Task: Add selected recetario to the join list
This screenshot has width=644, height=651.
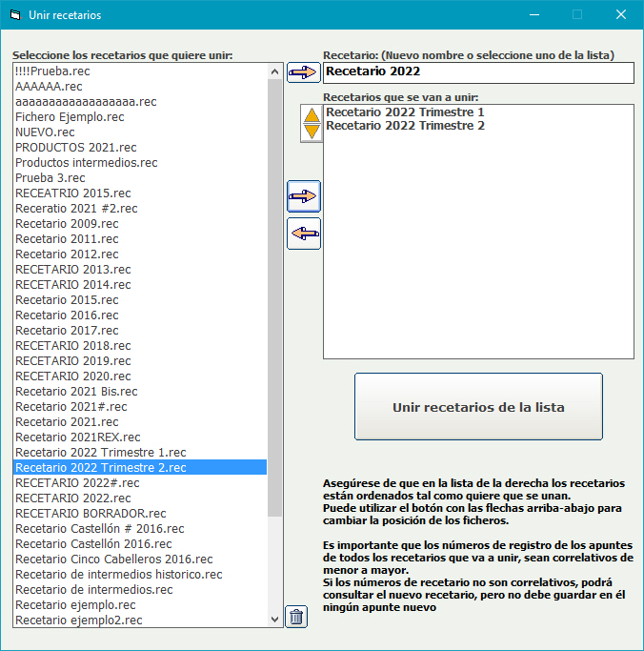Action: [304, 196]
